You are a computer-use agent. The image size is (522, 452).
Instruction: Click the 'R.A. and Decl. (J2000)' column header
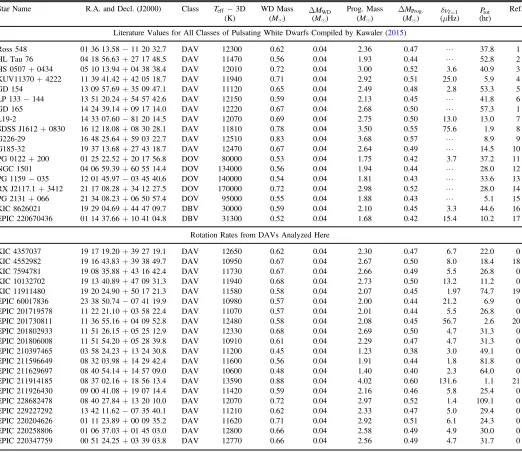tap(123, 9)
